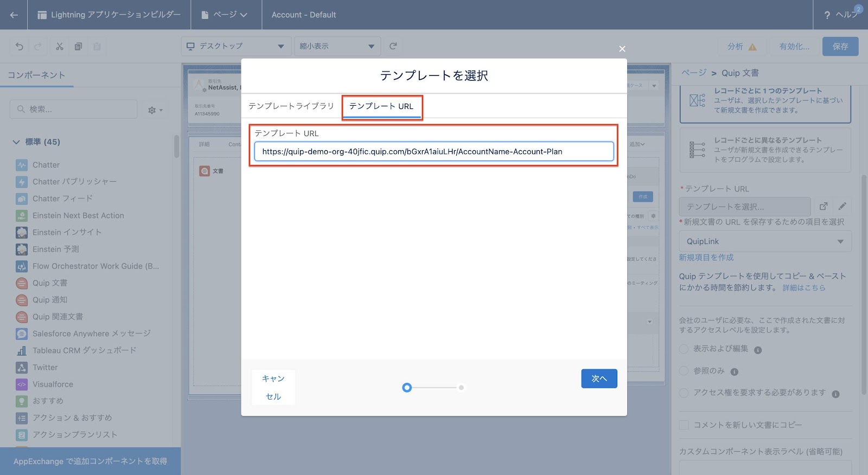Screen dimensions: 868x475
Task: Open the 縮小表示 zoom dropdown
Action: pyautogui.click(x=337, y=46)
